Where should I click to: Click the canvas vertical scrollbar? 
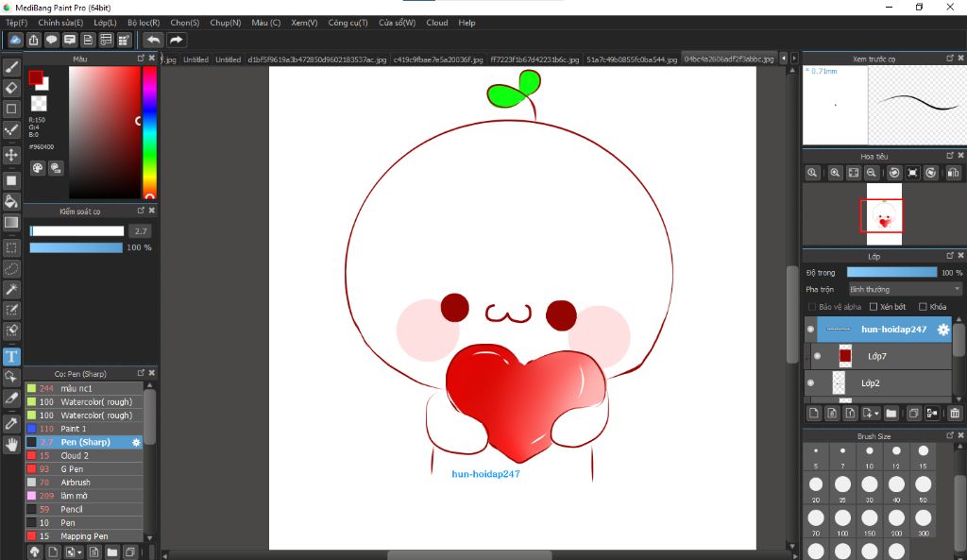792,314
